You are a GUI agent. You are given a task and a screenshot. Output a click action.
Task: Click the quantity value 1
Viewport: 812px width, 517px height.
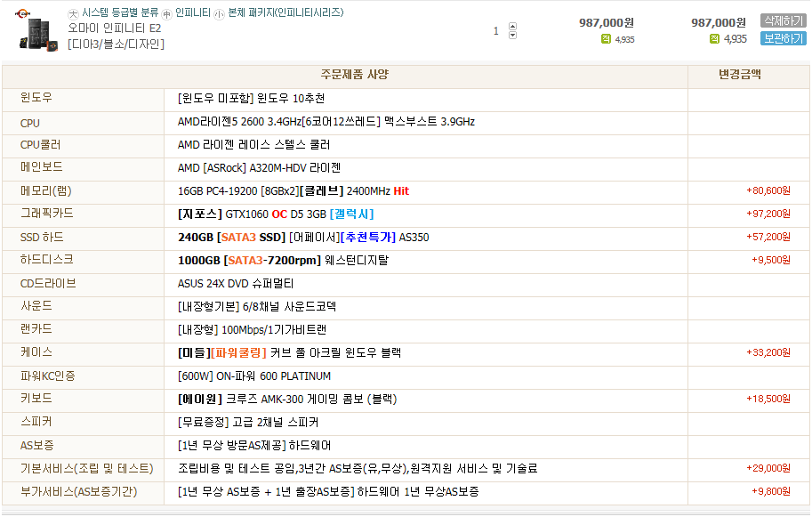tap(495, 31)
